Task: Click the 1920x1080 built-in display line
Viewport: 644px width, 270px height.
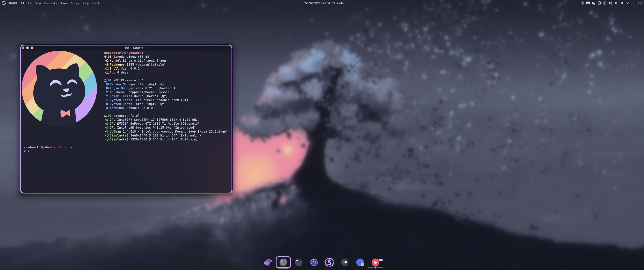Action: coord(151,139)
